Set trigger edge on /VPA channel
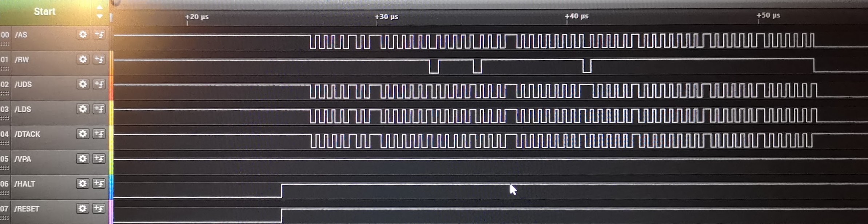This screenshot has height=224, width=868. click(99, 159)
